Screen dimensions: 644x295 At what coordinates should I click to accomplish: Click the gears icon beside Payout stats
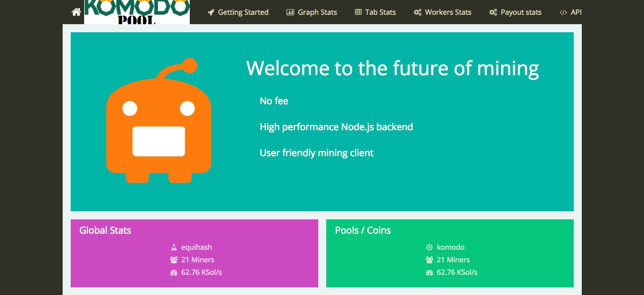(x=493, y=13)
